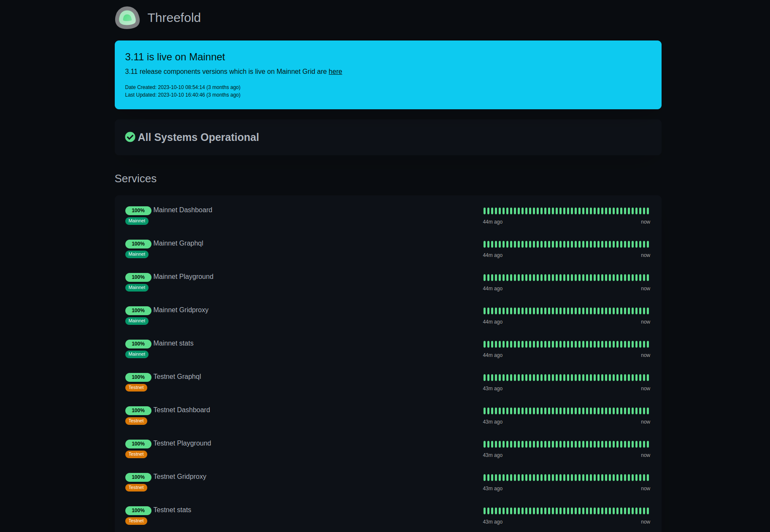The image size is (770, 532).
Task: Click the Mainnet Dashboard 100% uptime badge
Action: (138, 211)
